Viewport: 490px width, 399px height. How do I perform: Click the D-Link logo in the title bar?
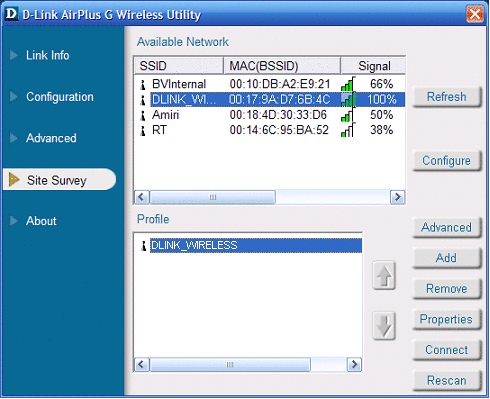click(x=12, y=14)
